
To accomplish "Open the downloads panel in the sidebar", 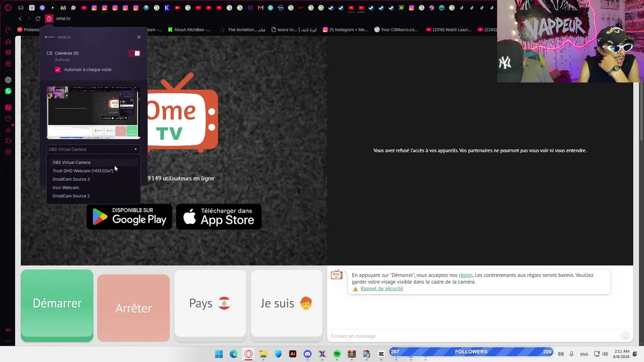I will [8, 130].
